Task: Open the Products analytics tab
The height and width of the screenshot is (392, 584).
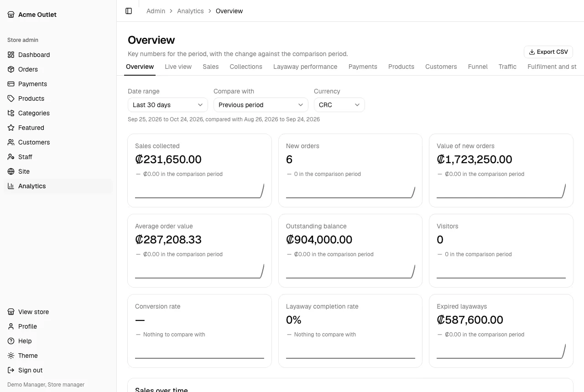Action: (x=401, y=67)
